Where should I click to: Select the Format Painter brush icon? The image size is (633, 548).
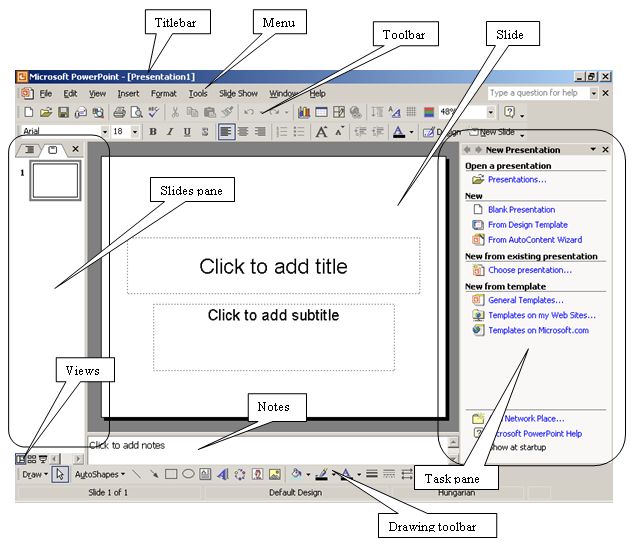(x=227, y=112)
